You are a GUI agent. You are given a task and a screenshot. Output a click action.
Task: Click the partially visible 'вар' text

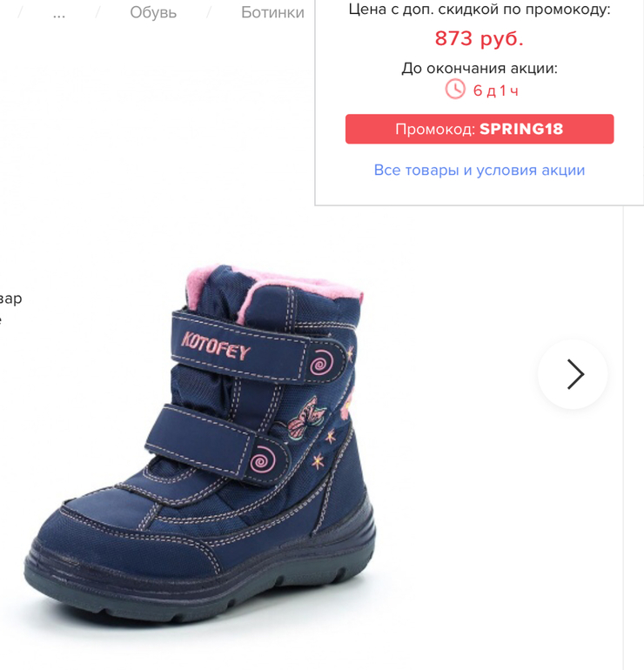(10, 298)
